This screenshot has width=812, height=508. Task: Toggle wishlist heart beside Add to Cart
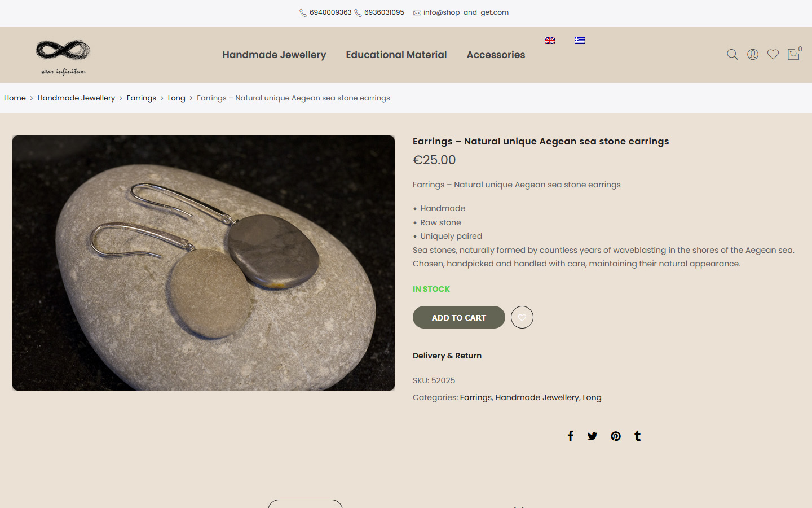(522, 317)
